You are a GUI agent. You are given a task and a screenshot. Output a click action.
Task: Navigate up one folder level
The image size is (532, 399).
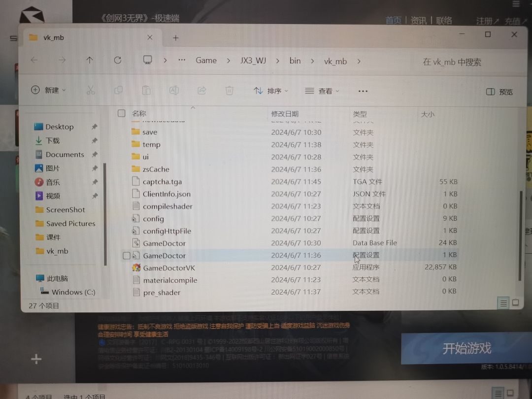90,60
